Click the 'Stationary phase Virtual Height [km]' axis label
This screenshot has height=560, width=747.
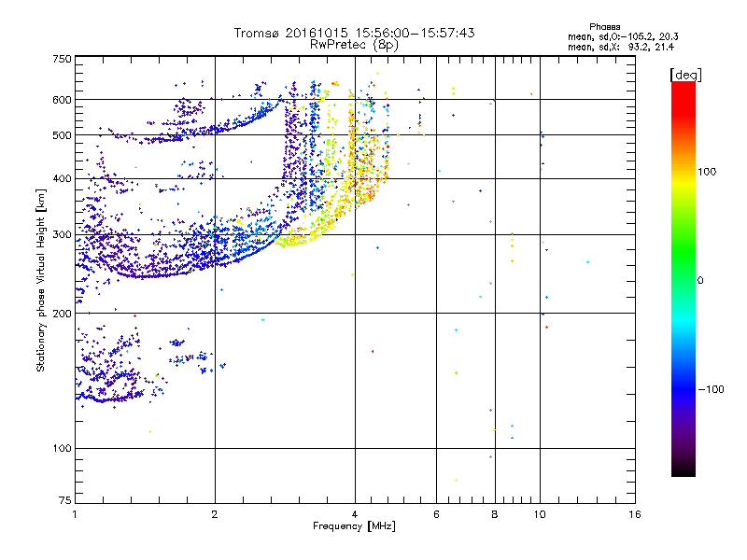[41, 280]
